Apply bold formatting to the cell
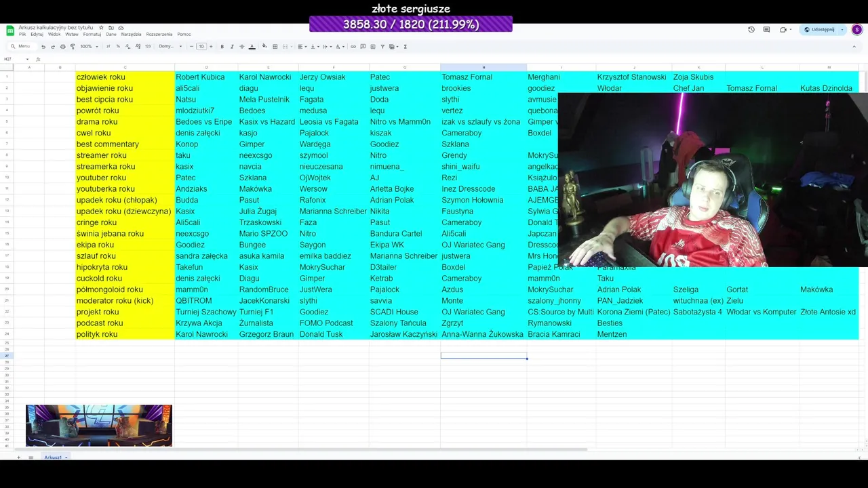Image resolution: width=868 pixels, height=488 pixels. pyautogui.click(x=222, y=47)
